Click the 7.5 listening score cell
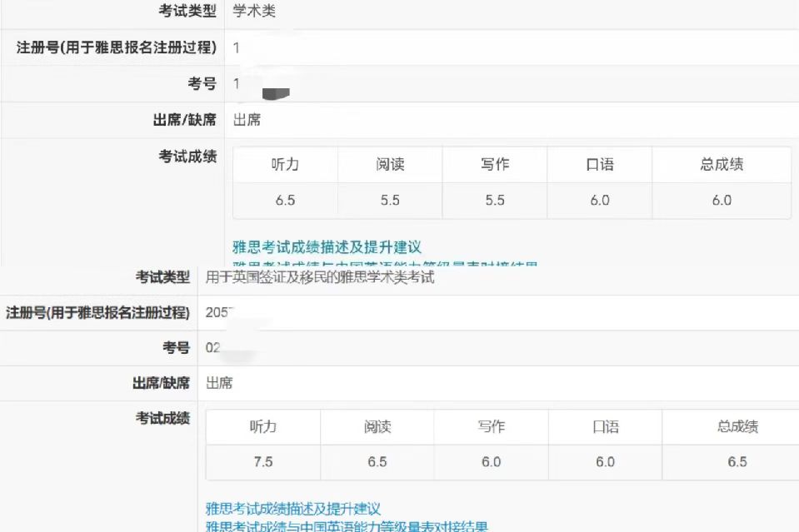Viewport: 799px width, 532px height. point(262,462)
